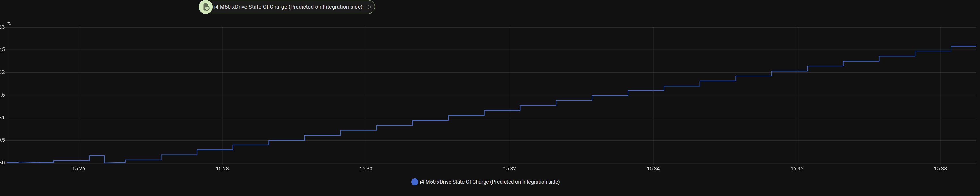The width and height of the screenshot is (980, 196).
Task: Click the 15:30 time axis label
Action: coord(366,169)
